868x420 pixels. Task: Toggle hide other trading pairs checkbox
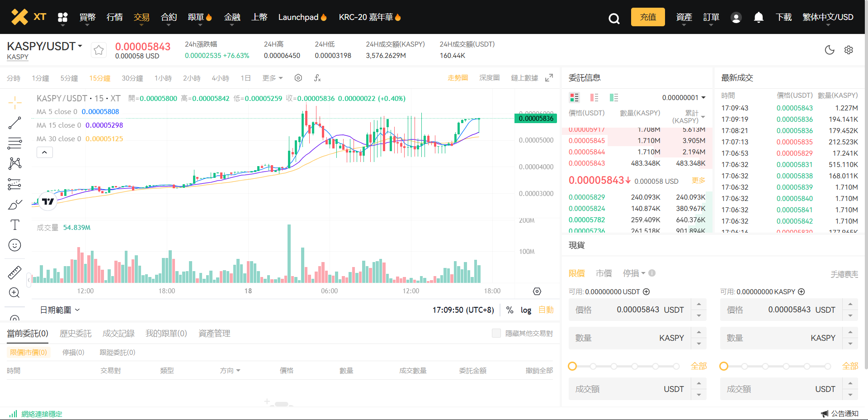pyautogui.click(x=496, y=333)
